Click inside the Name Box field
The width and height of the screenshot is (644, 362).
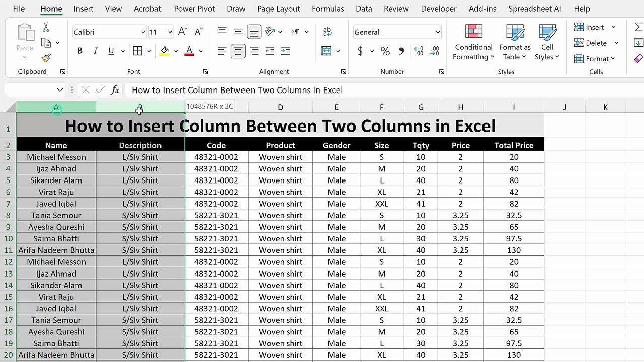coord(30,90)
